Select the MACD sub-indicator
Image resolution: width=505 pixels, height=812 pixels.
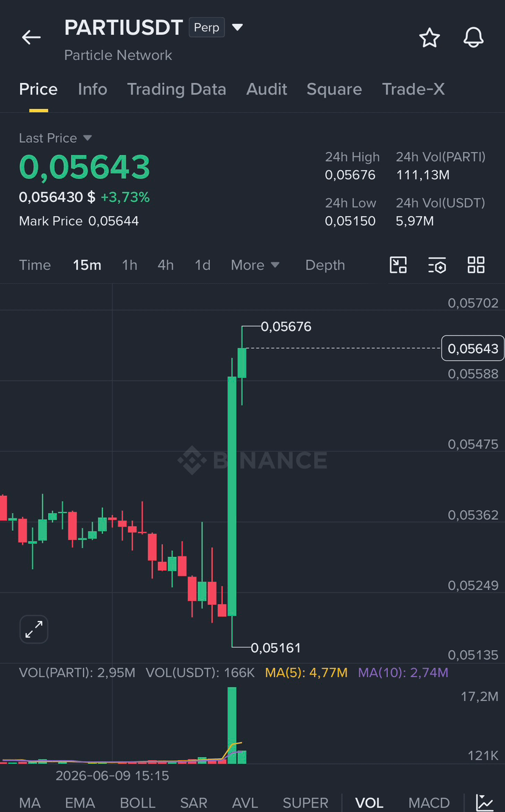[429, 803]
